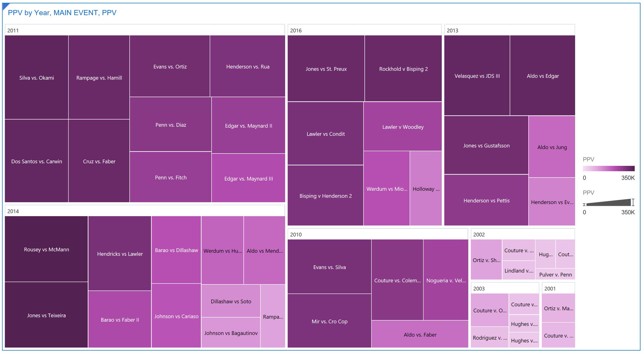Select the Lawler vs Condit tile

[x=325, y=133]
